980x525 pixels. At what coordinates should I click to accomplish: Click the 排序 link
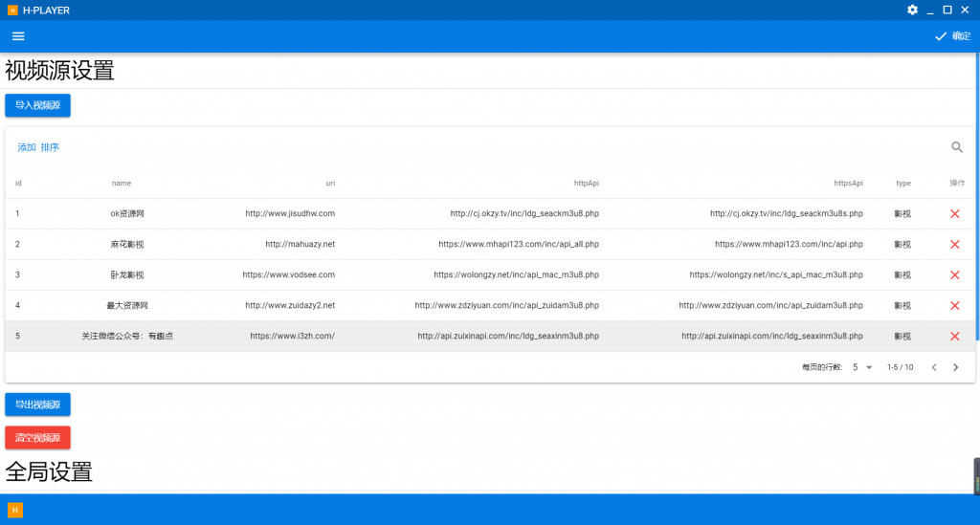click(x=50, y=147)
